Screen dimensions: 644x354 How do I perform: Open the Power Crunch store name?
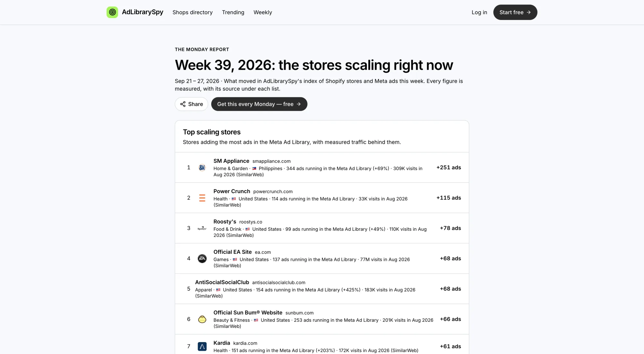(x=232, y=191)
